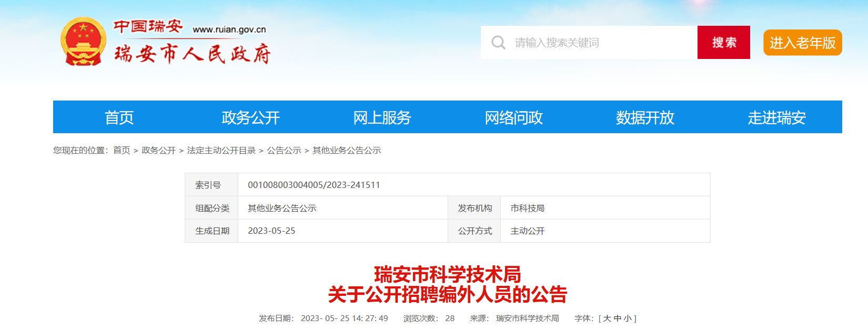Focus the search keyword input field
The width and height of the screenshot is (868, 329).
(x=589, y=43)
